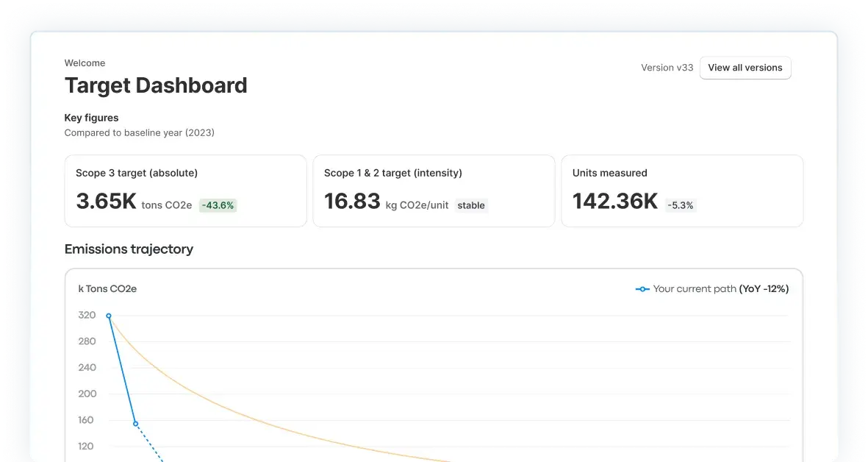Click the 'stable' badge
868x462 pixels.
[x=471, y=205]
